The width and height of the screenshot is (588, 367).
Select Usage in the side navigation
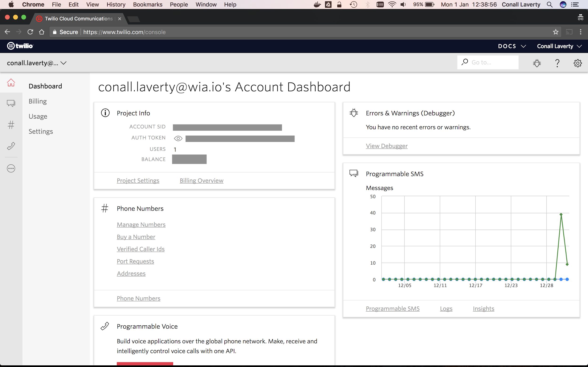pos(38,116)
